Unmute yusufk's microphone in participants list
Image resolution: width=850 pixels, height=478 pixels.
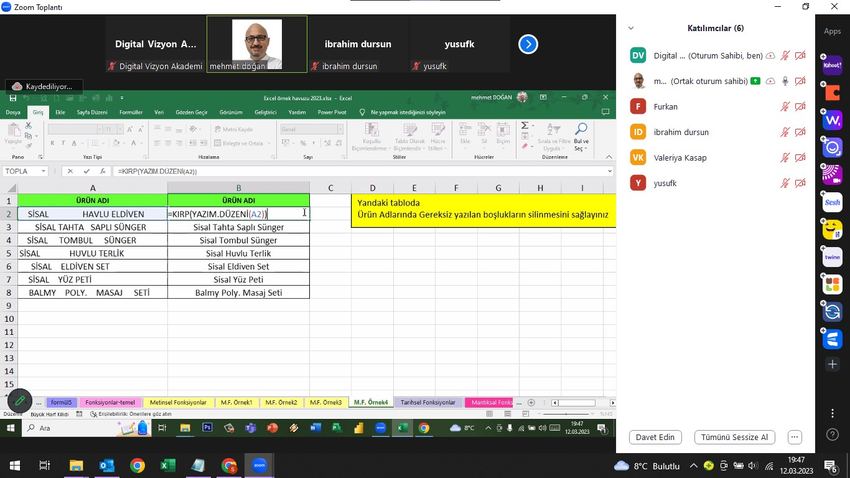tap(784, 183)
